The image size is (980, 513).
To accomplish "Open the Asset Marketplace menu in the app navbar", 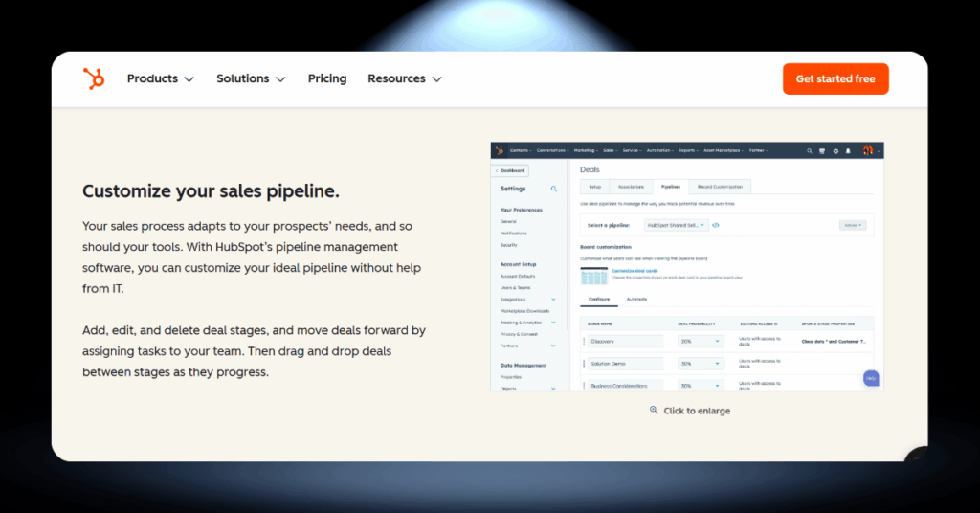I will [724, 150].
